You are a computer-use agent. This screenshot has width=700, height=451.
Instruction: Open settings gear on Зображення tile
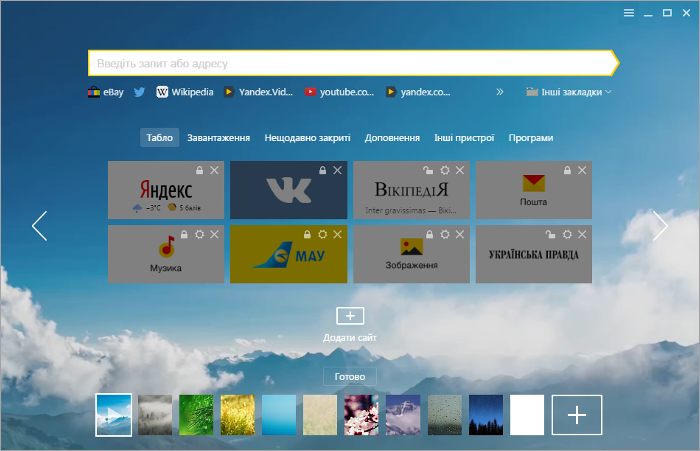[x=445, y=234]
